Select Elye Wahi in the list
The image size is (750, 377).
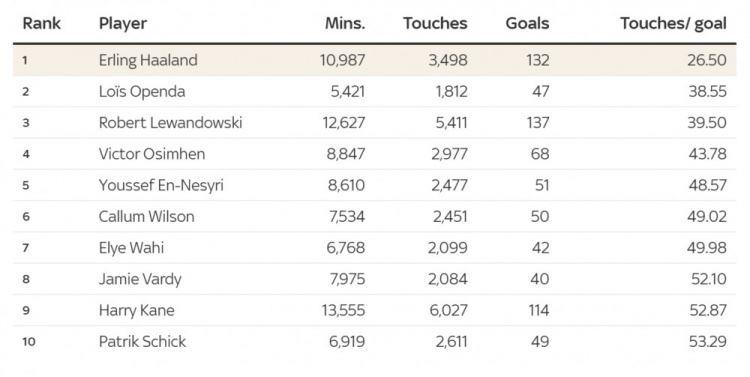pos(132,248)
